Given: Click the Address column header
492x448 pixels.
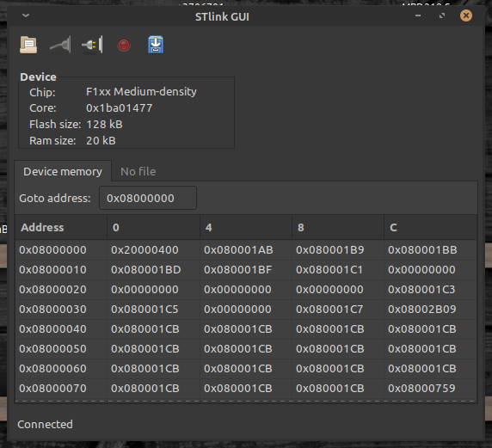Looking at the screenshot, I should (61, 227).
